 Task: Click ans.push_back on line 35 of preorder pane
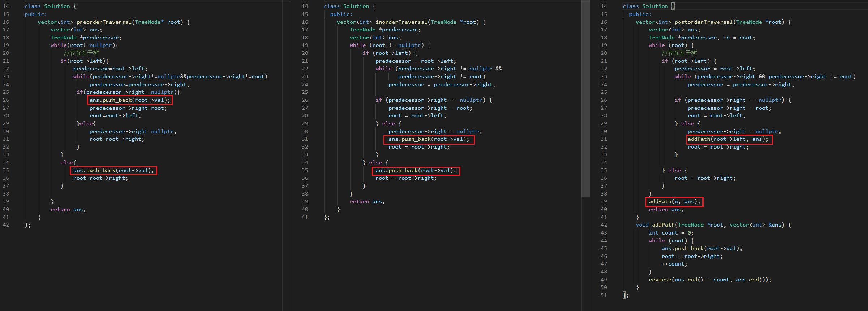(x=113, y=171)
